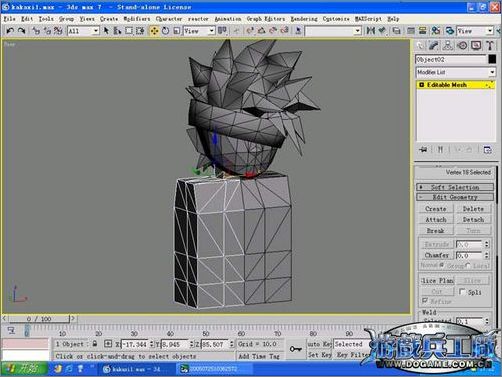Image resolution: width=502 pixels, height=377 pixels.
Task: Open the reference coordinate View dropdown
Action: tap(199, 31)
